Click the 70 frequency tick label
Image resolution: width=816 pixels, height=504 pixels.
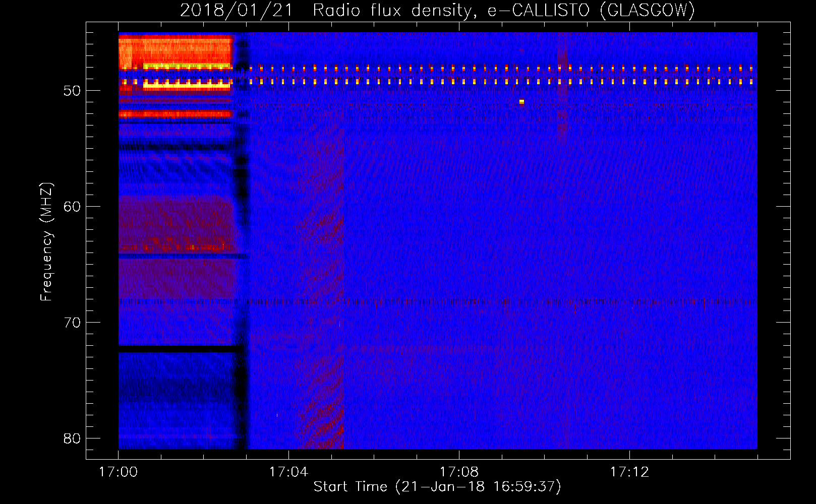(x=73, y=323)
